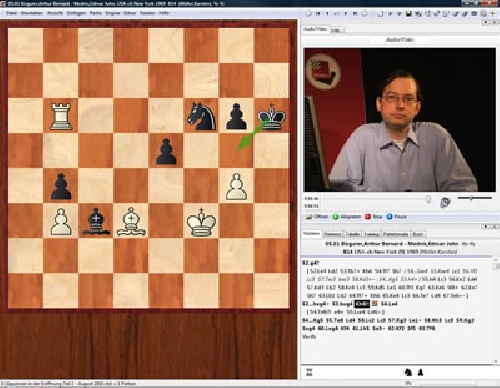Image resolution: width=500 pixels, height=388 pixels.
Task: Open the Hilfe menu
Action: tap(164, 13)
